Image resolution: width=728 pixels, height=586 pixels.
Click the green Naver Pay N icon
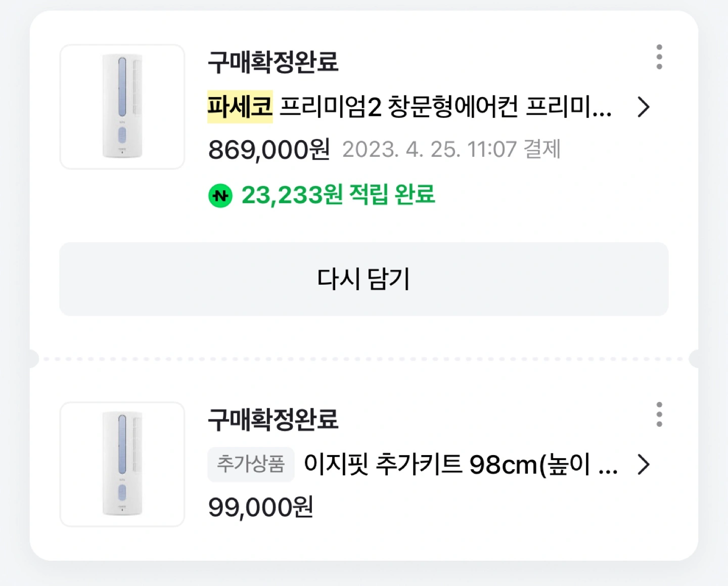[x=220, y=196]
